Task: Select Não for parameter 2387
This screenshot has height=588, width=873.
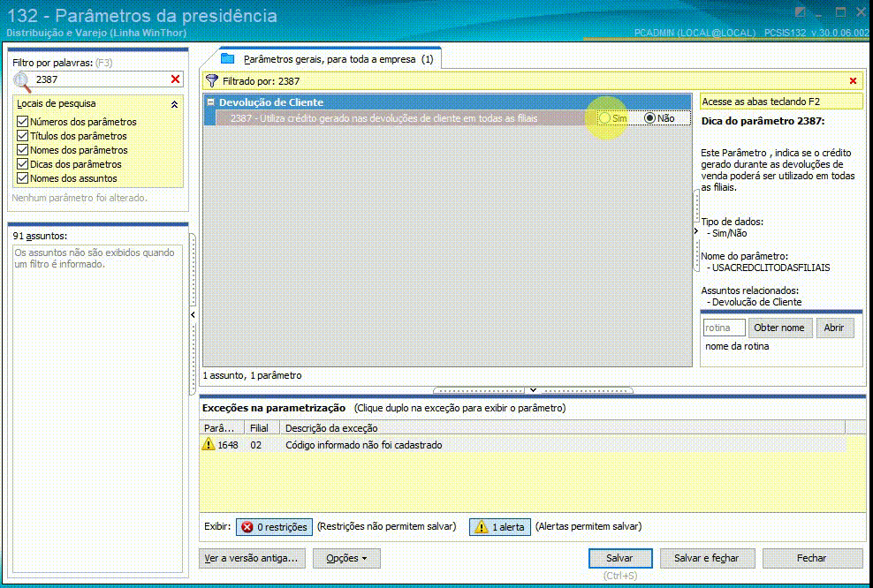Action: (x=649, y=118)
